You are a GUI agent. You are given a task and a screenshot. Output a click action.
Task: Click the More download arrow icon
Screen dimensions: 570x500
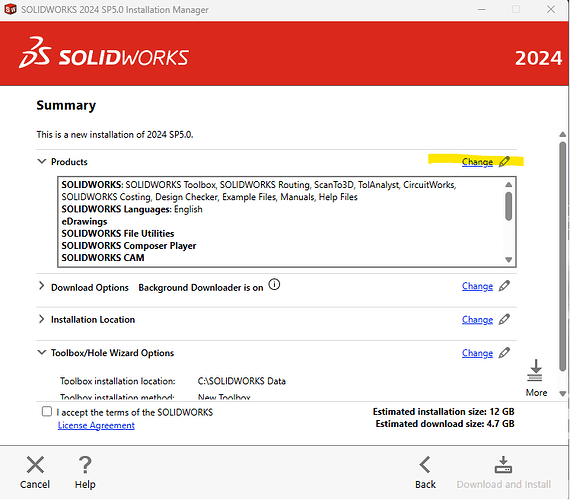click(x=535, y=370)
